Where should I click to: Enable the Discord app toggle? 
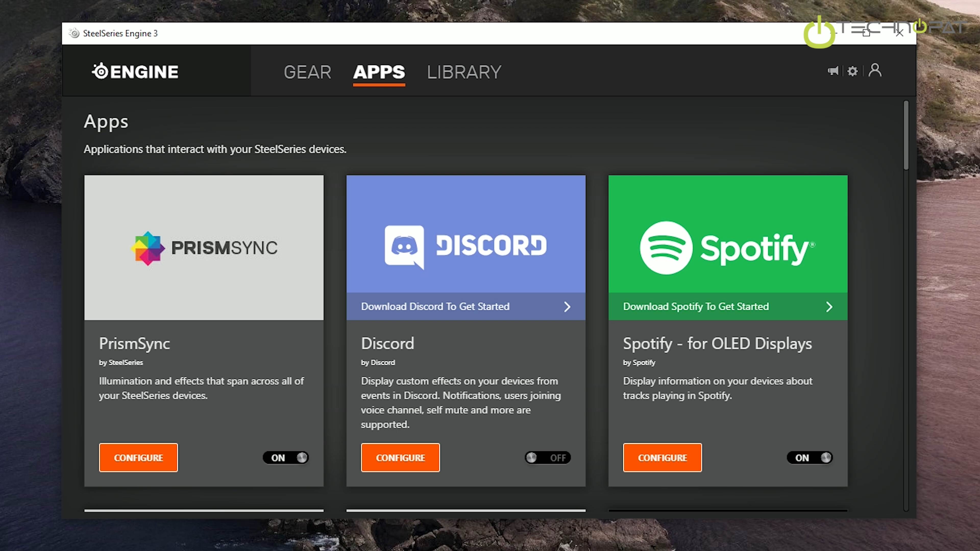tap(547, 457)
